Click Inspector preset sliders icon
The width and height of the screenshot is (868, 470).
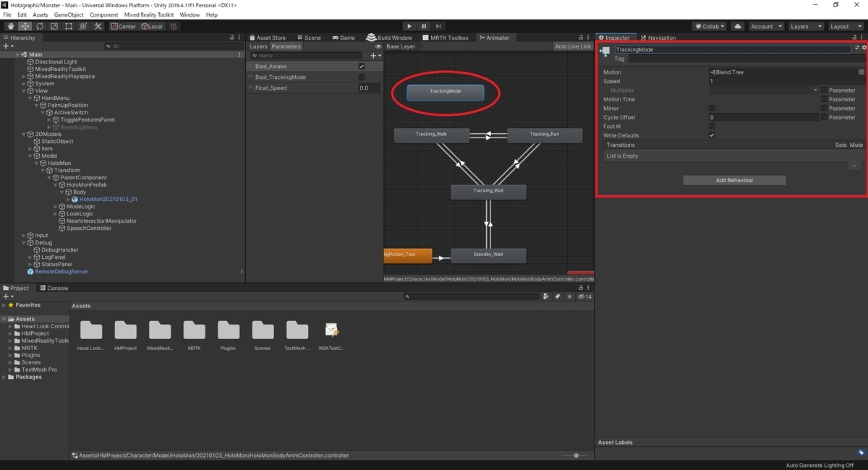(x=857, y=48)
